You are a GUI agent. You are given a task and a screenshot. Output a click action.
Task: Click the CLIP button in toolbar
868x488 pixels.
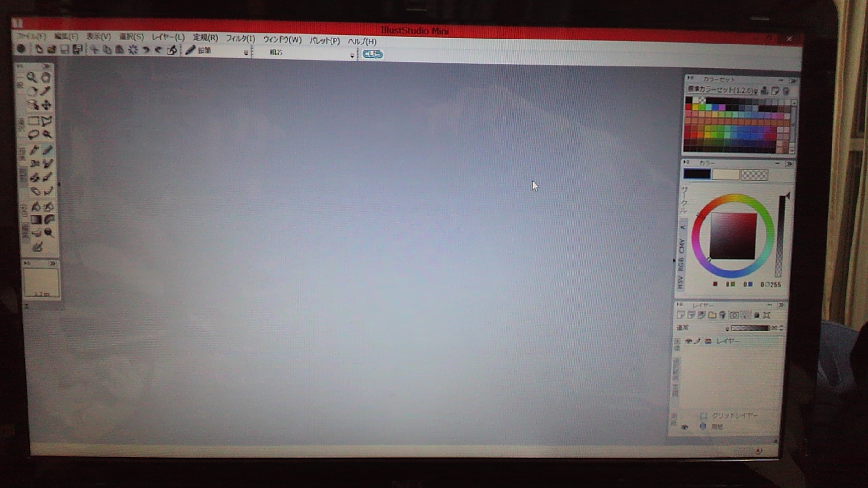pos(373,54)
